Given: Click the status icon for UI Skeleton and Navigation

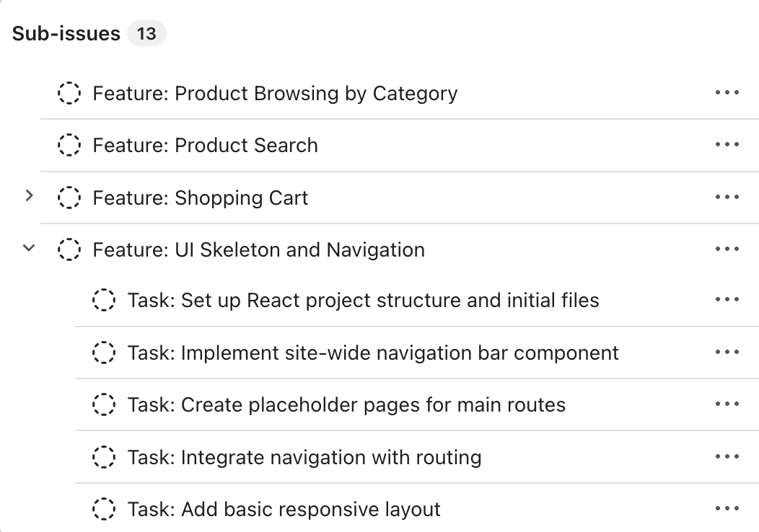Looking at the screenshot, I should [69, 249].
